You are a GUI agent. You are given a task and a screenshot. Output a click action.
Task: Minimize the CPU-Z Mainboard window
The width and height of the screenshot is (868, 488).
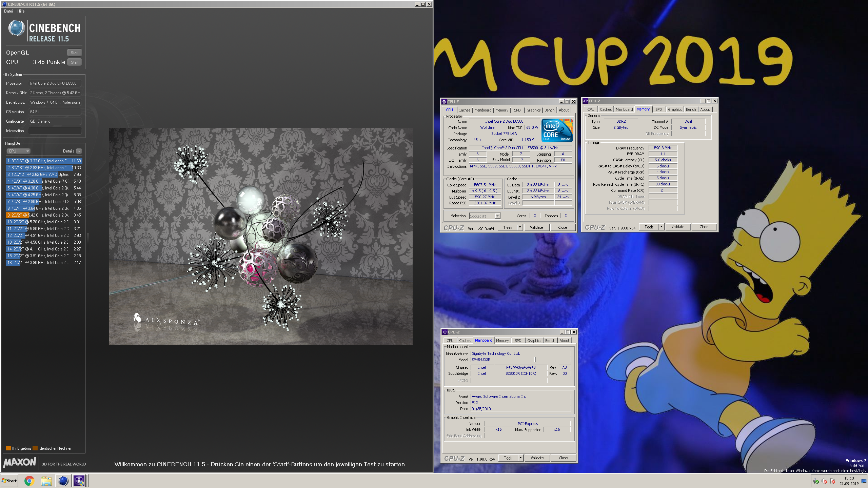point(562,332)
